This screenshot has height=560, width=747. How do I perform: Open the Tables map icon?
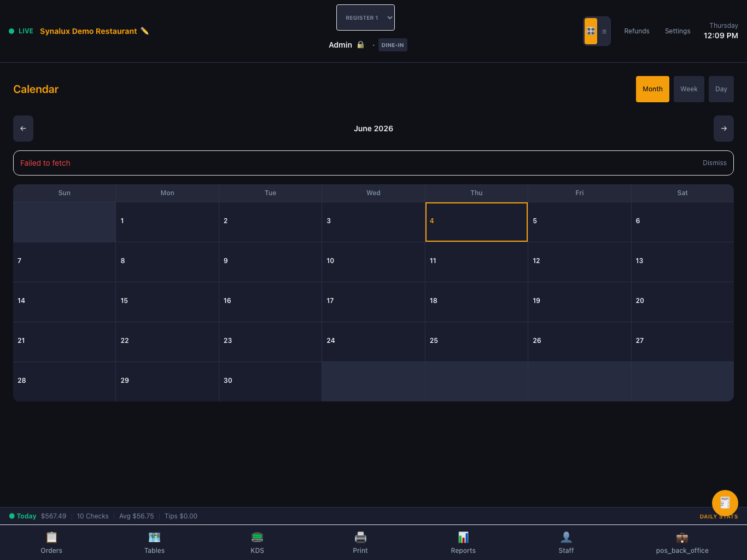pos(154,537)
